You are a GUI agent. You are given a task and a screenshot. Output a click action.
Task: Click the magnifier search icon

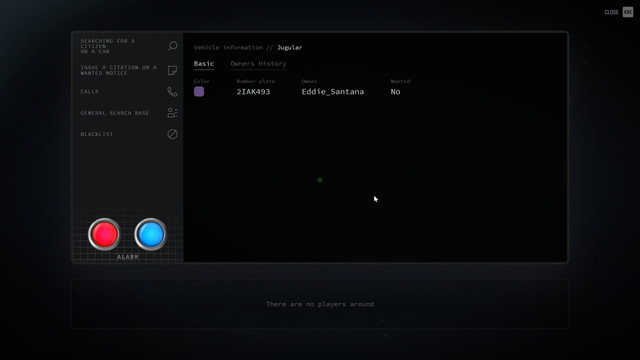pyautogui.click(x=173, y=46)
